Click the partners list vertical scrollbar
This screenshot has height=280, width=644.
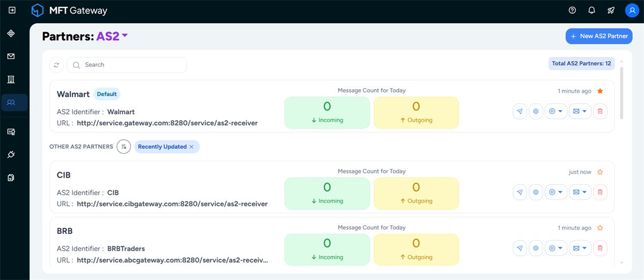coord(621,92)
